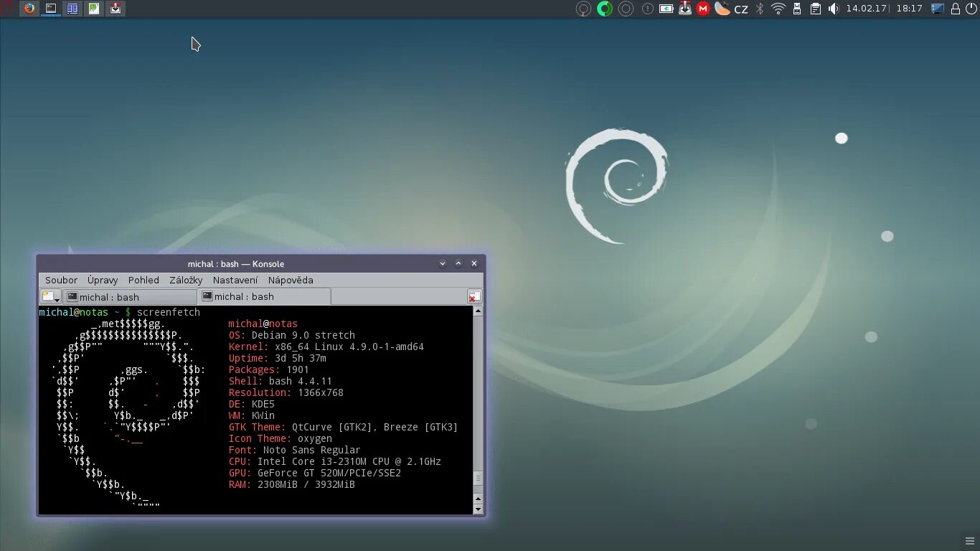The width and height of the screenshot is (980, 551).
Task: Click the Konsole scrollbar up arrow
Action: [x=479, y=311]
